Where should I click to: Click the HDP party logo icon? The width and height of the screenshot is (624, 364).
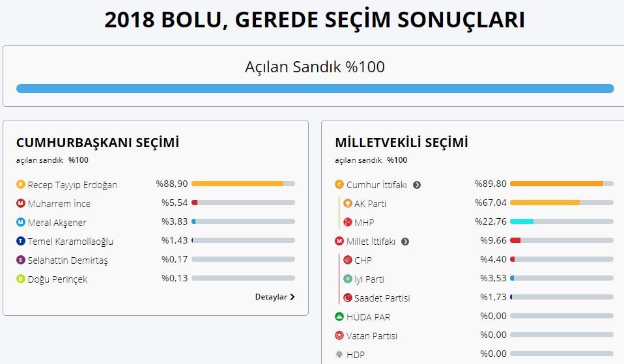click(x=339, y=354)
